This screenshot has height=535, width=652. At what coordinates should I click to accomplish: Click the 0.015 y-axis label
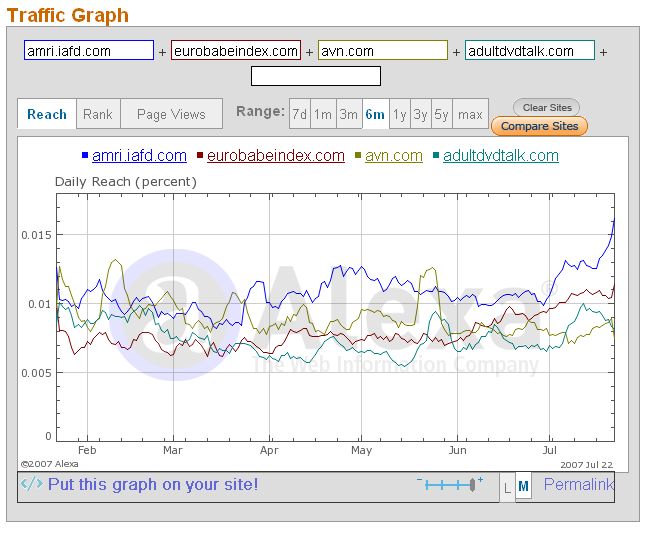pos(37,235)
